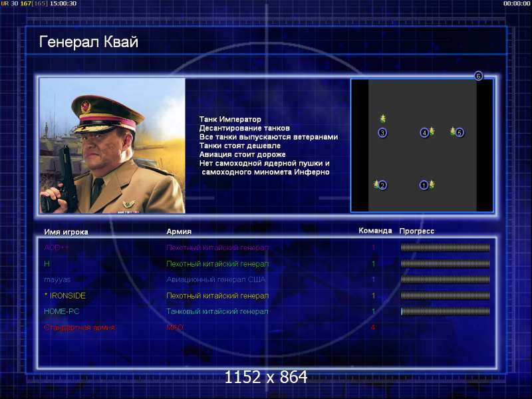Select start position marker 3 on the map

(x=382, y=132)
